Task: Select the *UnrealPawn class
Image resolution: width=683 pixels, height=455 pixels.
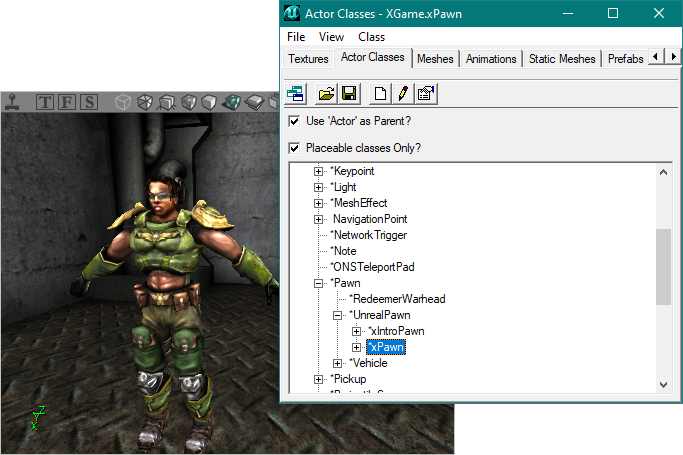Action: click(x=380, y=315)
